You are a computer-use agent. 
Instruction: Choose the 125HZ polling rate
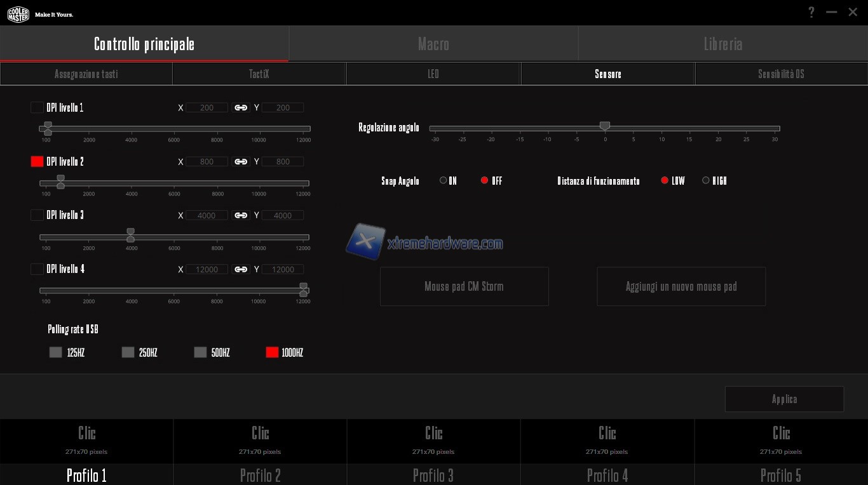[x=56, y=352]
